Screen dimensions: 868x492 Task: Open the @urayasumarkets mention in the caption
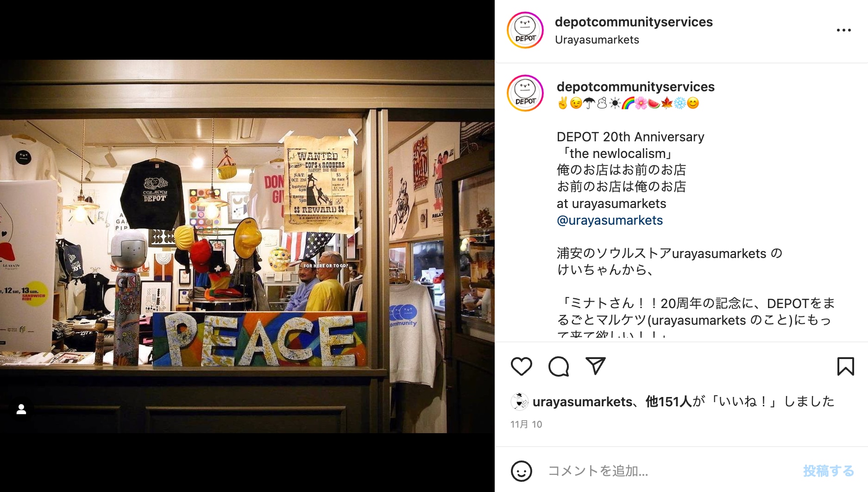pyautogui.click(x=610, y=221)
